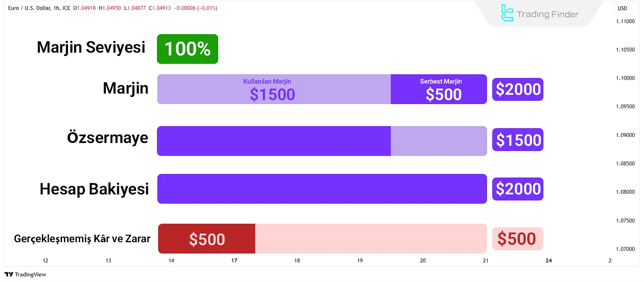Click the dark red $500 loss segment

coord(206,239)
